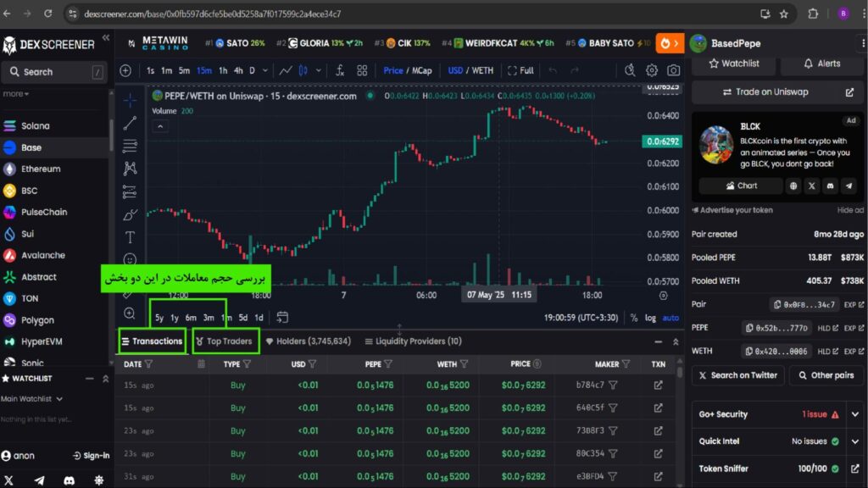868x488 pixels.
Task: Select the brush drawing tool
Action: click(x=130, y=214)
